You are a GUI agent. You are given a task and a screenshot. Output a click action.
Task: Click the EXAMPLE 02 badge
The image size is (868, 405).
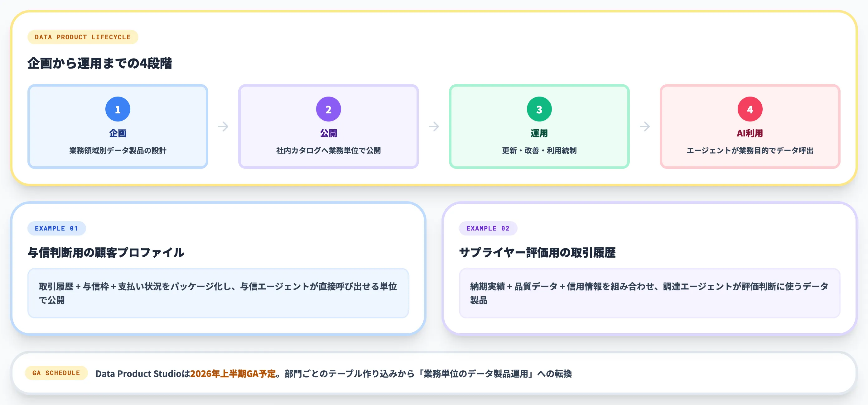488,228
